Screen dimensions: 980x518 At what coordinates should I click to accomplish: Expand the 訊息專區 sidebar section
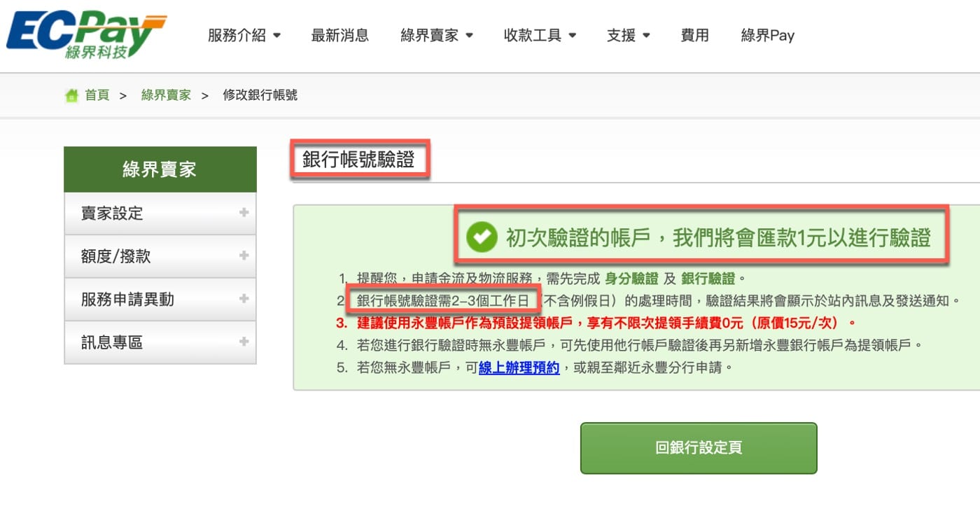160,342
